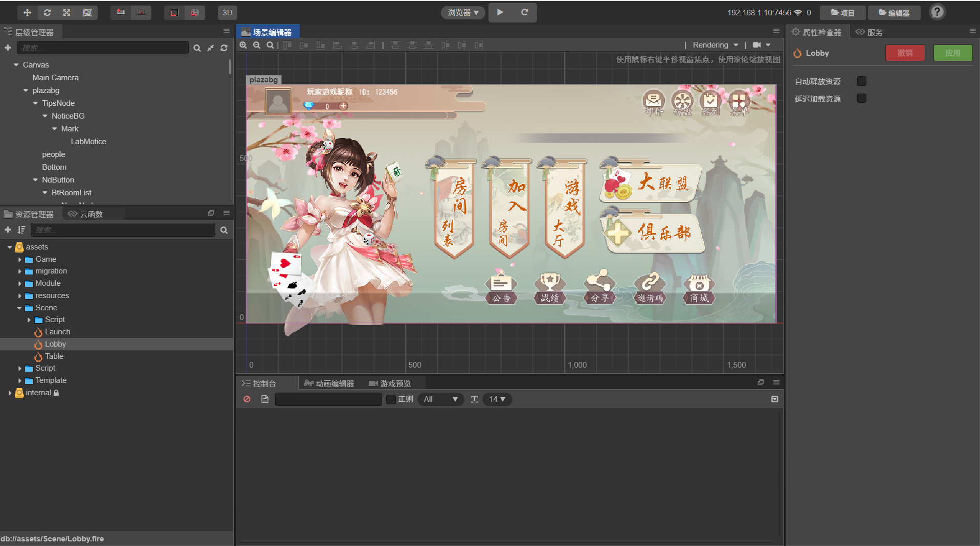
Task: Open scene editor panel menu
Action: pyautogui.click(x=776, y=31)
